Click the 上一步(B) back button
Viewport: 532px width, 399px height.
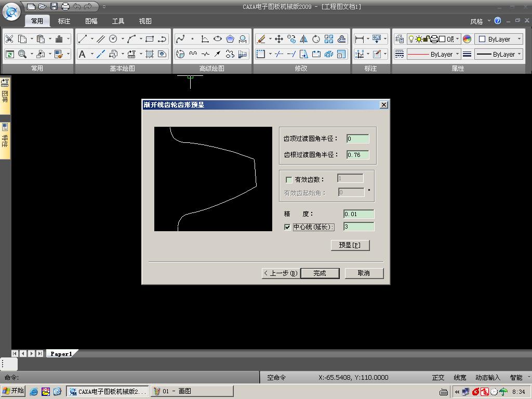[x=280, y=273]
